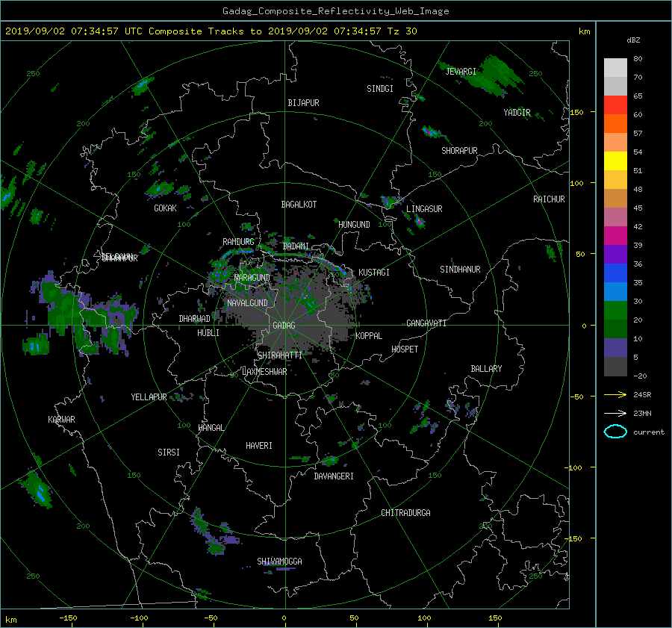Select the green 20-30 dBZ legend swatch

[x=615, y=310]
